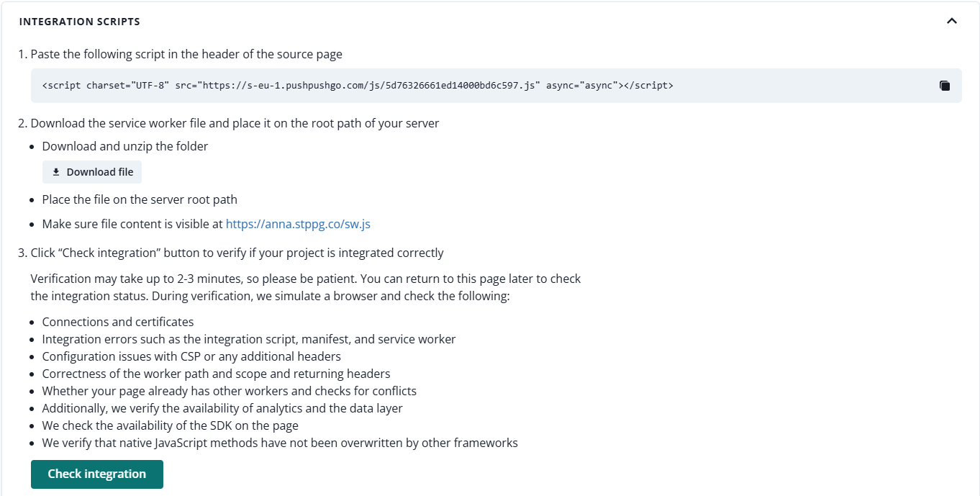Click the "Correctness of the worker path" bullet

[x=216, y=374]
